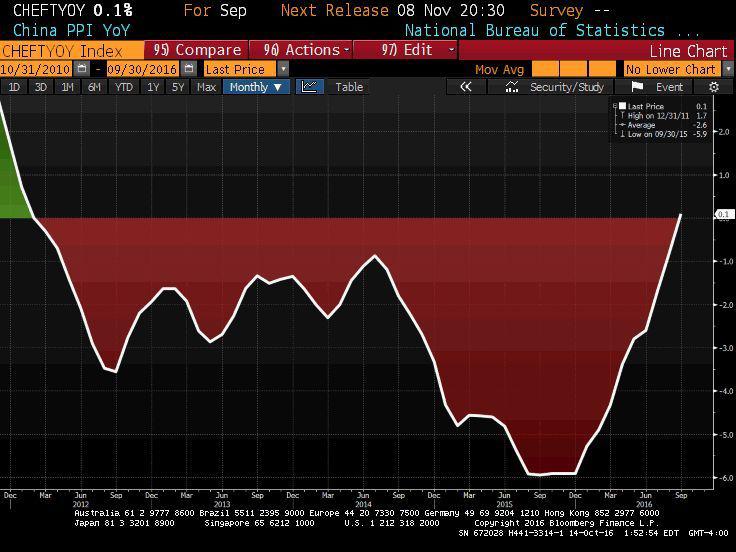Click the start date field 10/31/2010
The width and height of the screenshot is (736, 552).
pyautogui.click(x=41, y=69)
